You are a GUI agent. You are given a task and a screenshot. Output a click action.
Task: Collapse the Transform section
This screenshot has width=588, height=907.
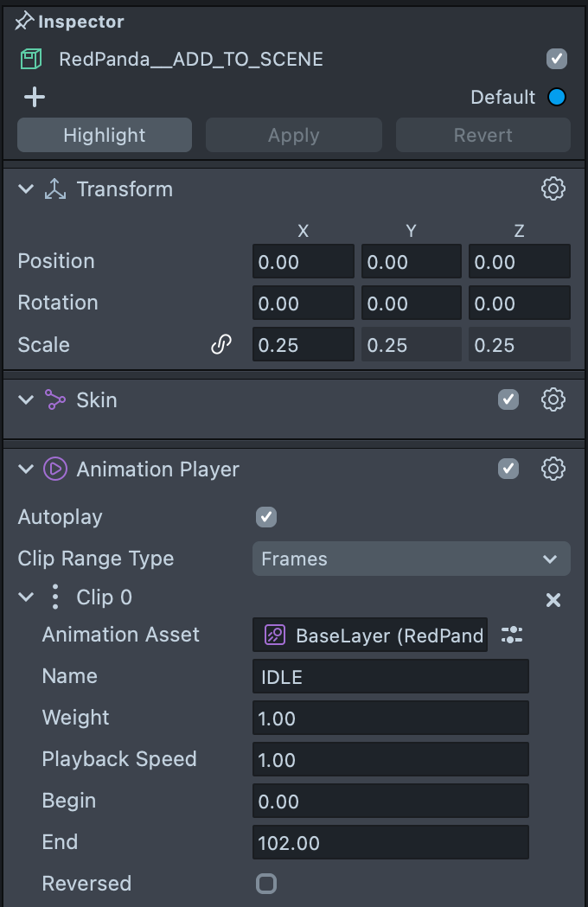(x=26, y=189)
